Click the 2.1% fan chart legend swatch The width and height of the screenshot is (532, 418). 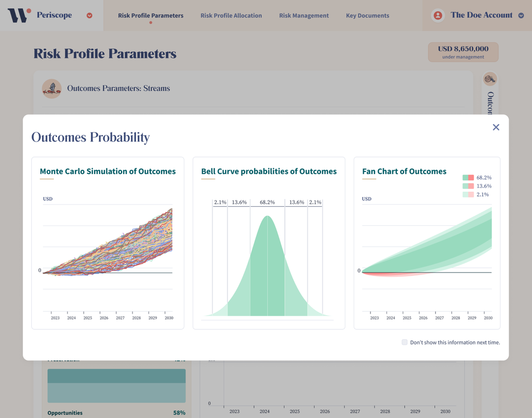(x=468, y=194)
